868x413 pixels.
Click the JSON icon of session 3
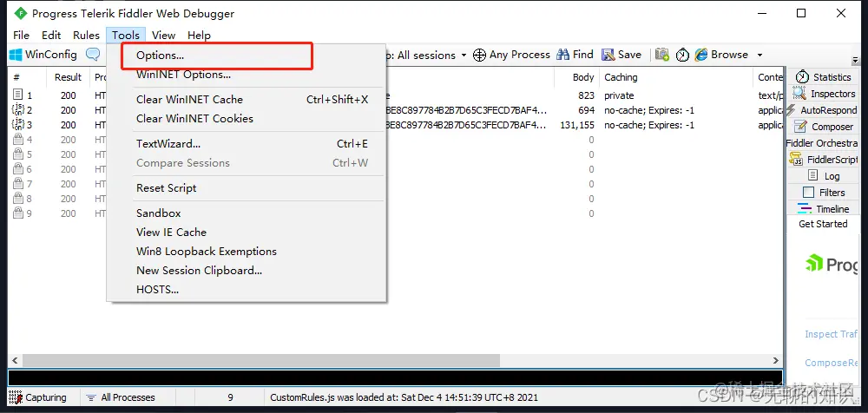[17, 125]
